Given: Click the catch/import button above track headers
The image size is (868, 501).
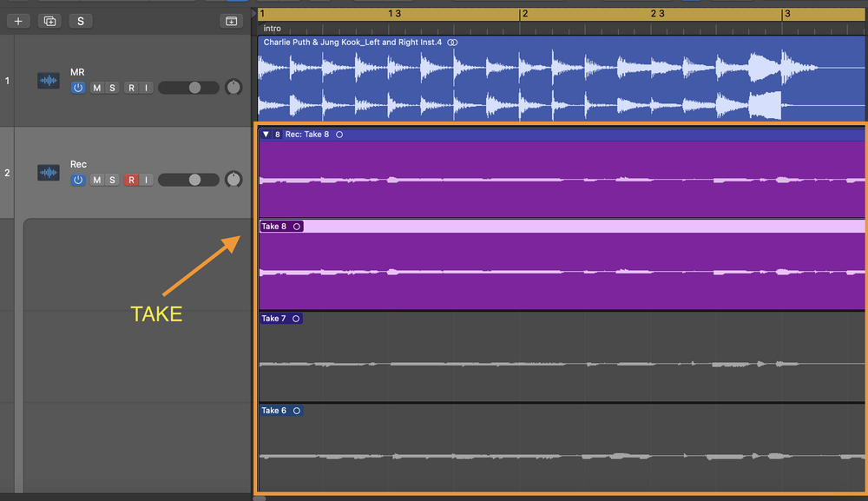Looking at the screenshot, I should (231, 21).
